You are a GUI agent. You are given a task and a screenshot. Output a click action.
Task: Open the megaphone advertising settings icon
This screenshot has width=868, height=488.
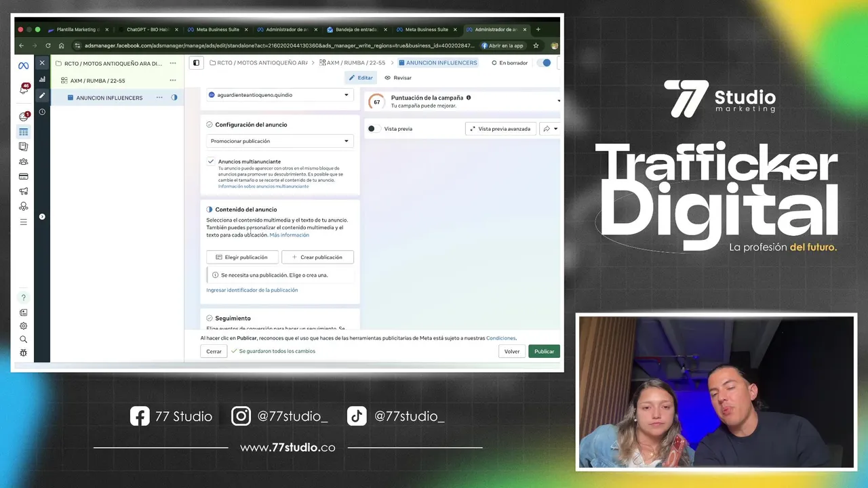coord(24,191)
